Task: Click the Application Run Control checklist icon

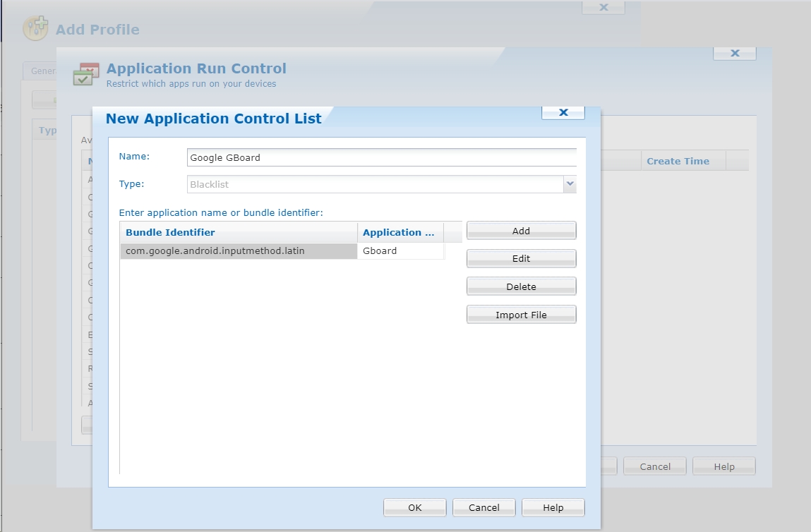Action: (87, 74)
